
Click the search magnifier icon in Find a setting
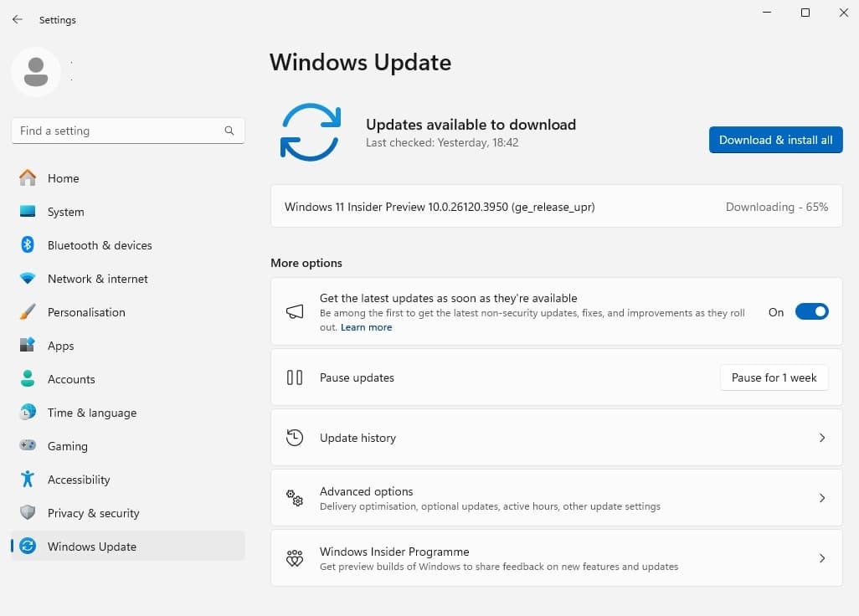coord(229,131)
